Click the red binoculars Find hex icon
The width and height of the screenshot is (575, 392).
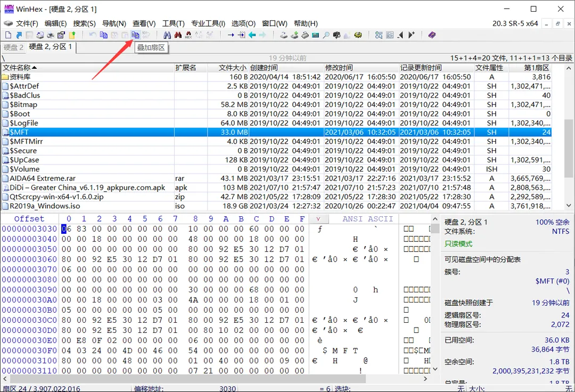[x=178, y=35]
